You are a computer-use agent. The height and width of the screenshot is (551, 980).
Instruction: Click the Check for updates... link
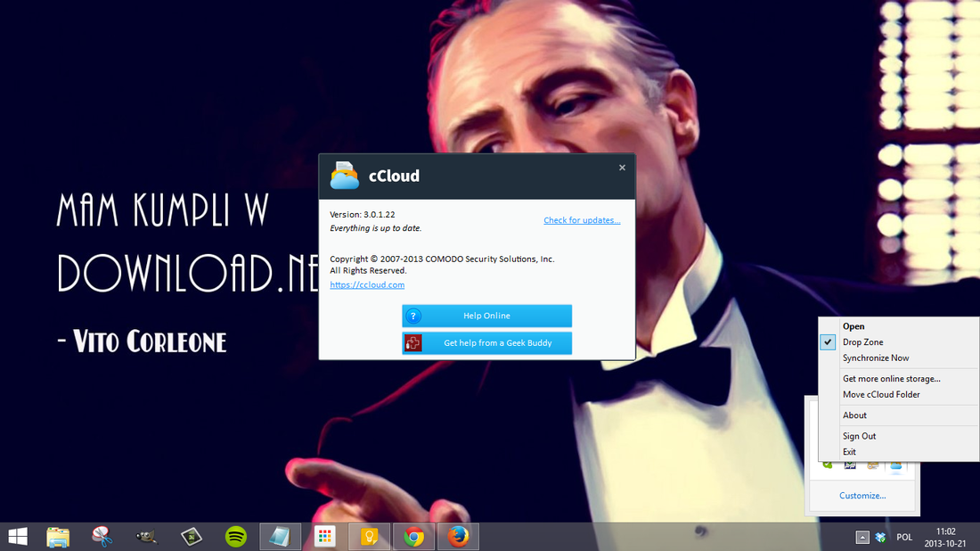click(x=582, y=220)
